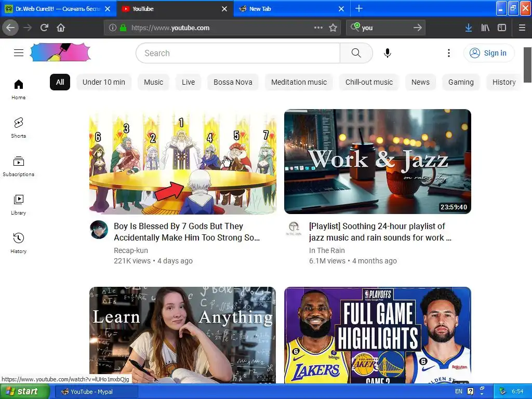Open Library in the sidebar

click(18, 205)
